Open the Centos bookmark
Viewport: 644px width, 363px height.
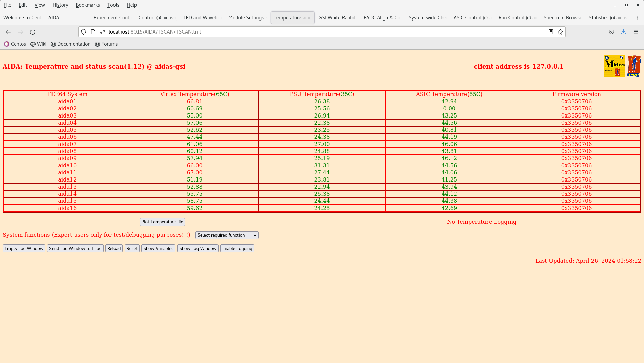15,44
